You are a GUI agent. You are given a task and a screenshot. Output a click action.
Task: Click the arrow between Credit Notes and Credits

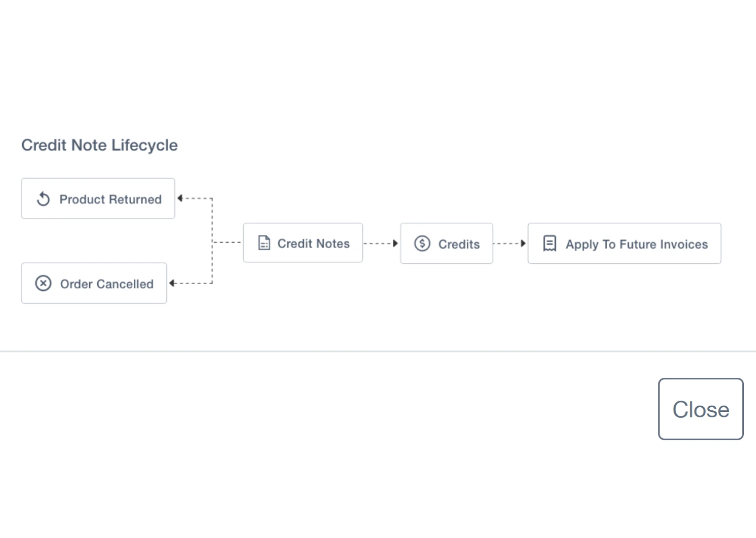[381, 243]
